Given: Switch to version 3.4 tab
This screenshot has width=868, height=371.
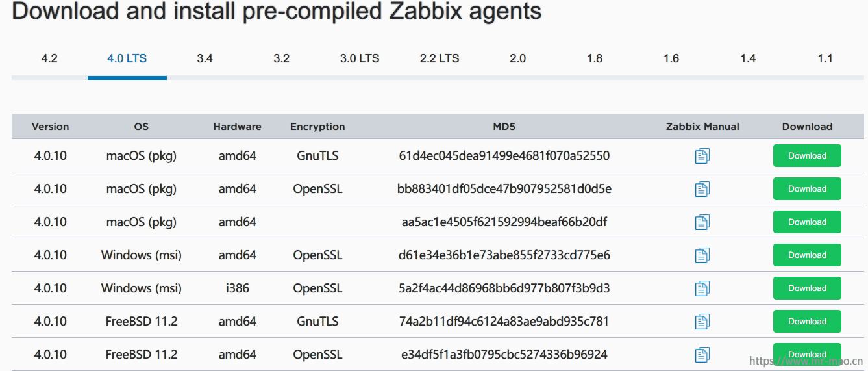Looking at the screenshot, I should point(205,58).
